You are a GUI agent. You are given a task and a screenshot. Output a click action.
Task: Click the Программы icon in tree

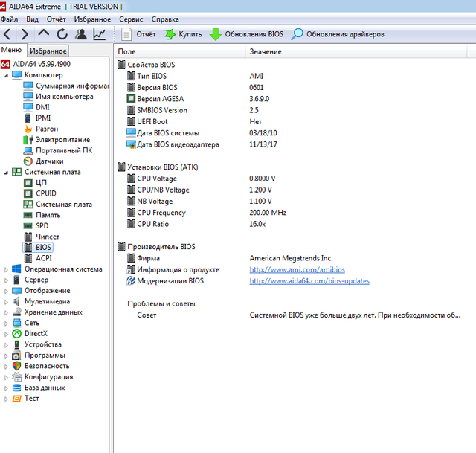(x=16, y=356)
